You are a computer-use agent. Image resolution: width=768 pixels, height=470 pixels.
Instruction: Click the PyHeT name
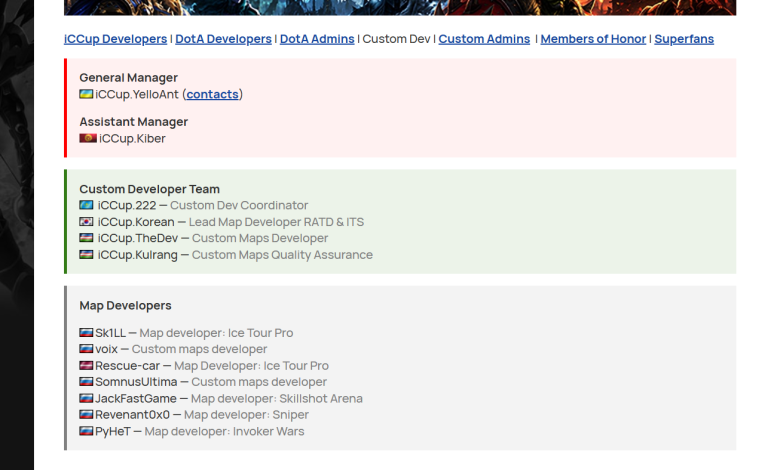point(113,431)
